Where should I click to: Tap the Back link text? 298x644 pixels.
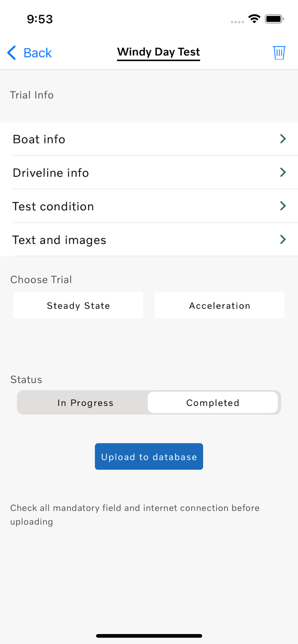(37, 53)
